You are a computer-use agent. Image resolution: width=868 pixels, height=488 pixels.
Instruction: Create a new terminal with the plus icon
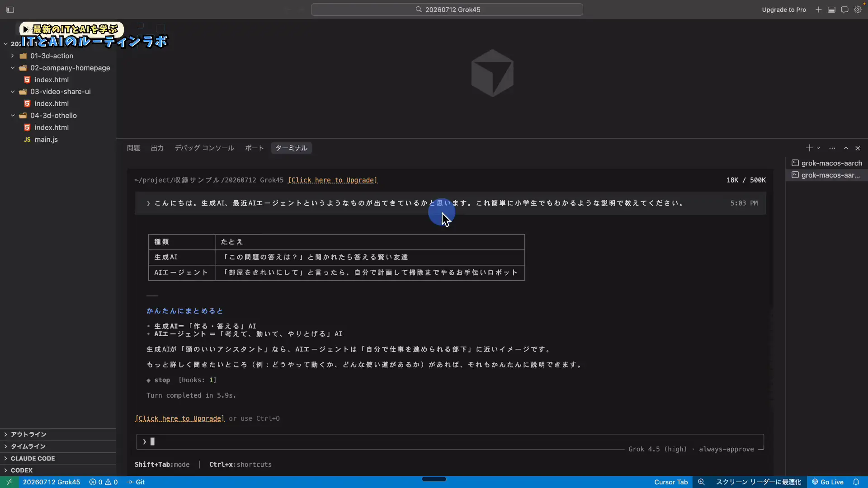point(809,148)
